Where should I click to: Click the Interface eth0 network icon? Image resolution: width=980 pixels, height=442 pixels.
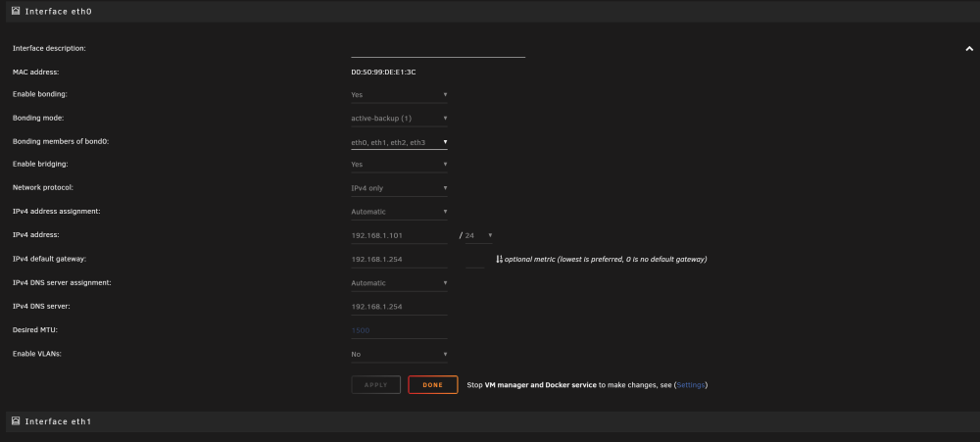[x=16, y=11]
